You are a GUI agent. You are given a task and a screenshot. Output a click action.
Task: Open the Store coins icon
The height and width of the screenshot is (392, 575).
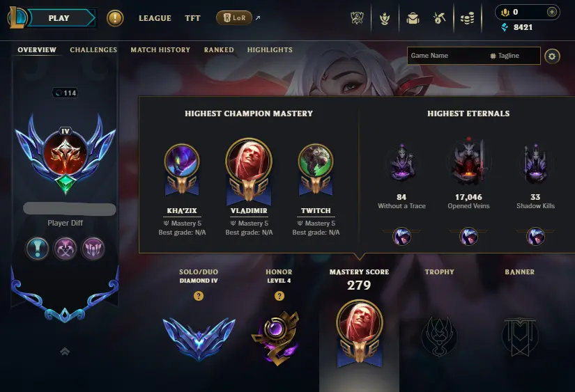467,18
